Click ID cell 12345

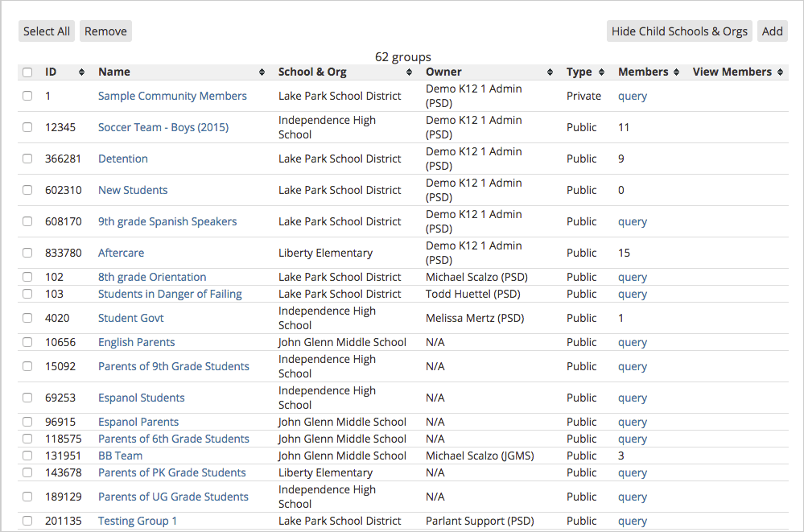(x=60, y=127)
